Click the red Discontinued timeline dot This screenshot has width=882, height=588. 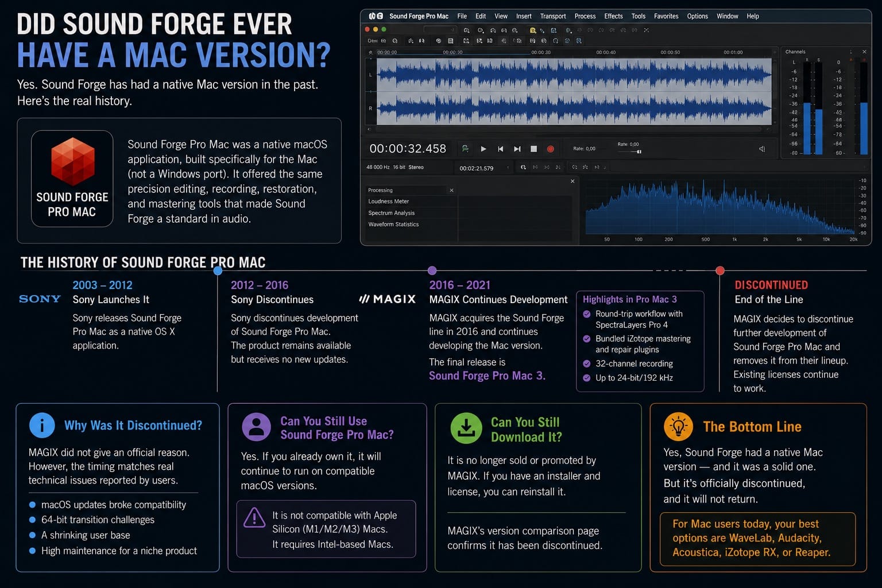pos(720,270)
